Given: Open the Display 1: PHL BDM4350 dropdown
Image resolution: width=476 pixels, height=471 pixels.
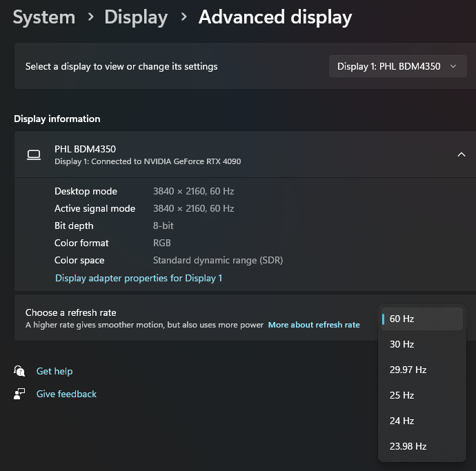Looking at the screenshot, I should (397, 66).
